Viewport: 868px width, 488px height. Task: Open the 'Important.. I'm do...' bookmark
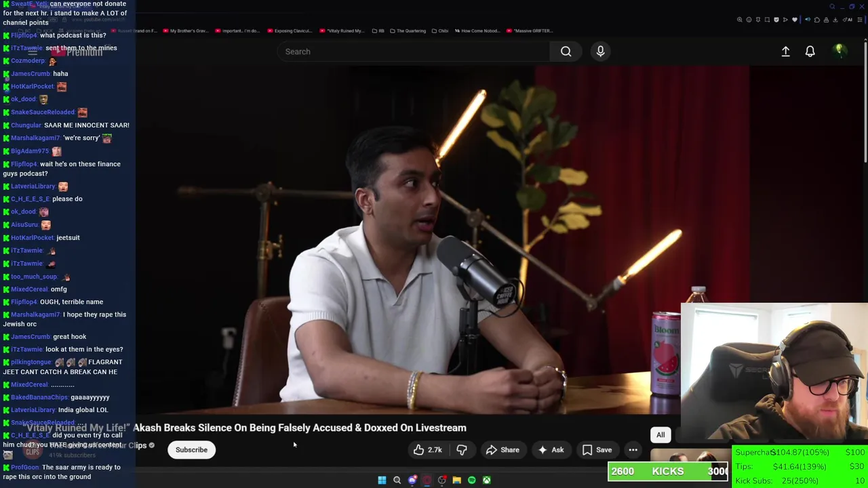tap(239, 30)
